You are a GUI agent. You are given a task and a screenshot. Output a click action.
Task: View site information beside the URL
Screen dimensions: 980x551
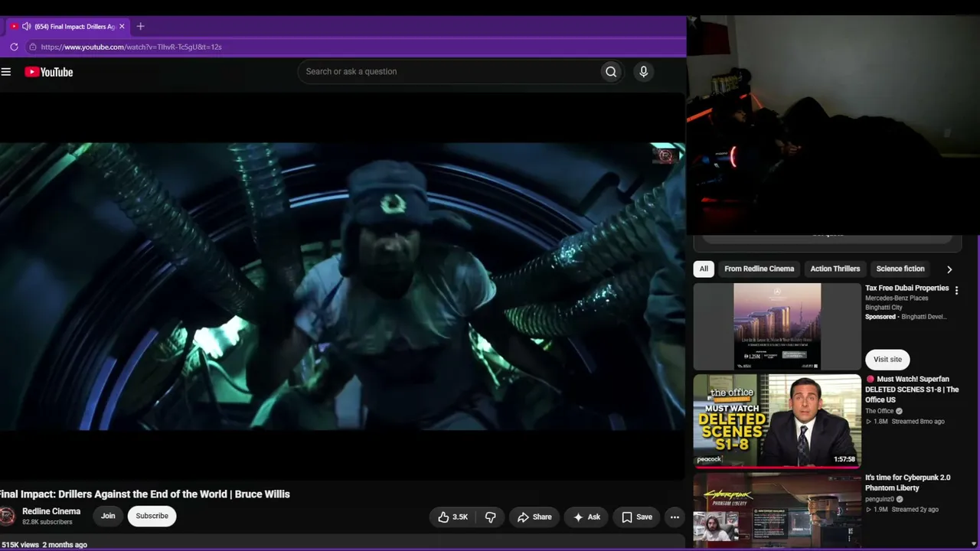click(x=32, y=47)
